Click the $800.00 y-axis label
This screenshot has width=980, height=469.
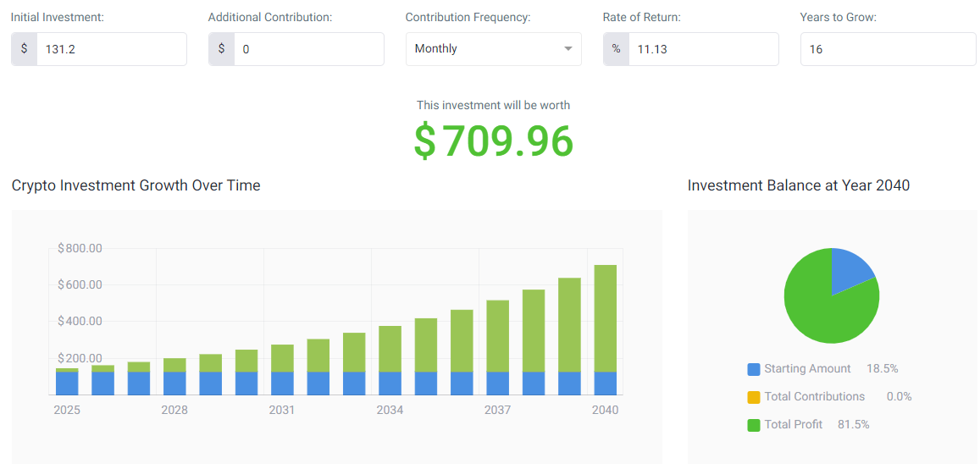(80, 249)
